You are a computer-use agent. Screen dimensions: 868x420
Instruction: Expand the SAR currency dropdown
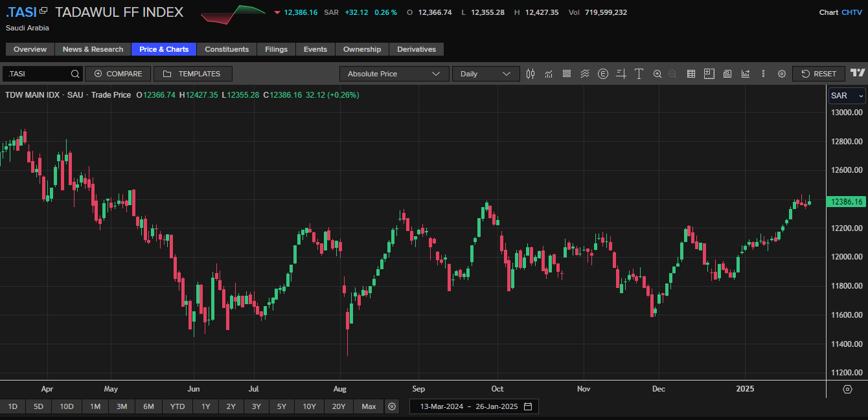pos(847,96)
